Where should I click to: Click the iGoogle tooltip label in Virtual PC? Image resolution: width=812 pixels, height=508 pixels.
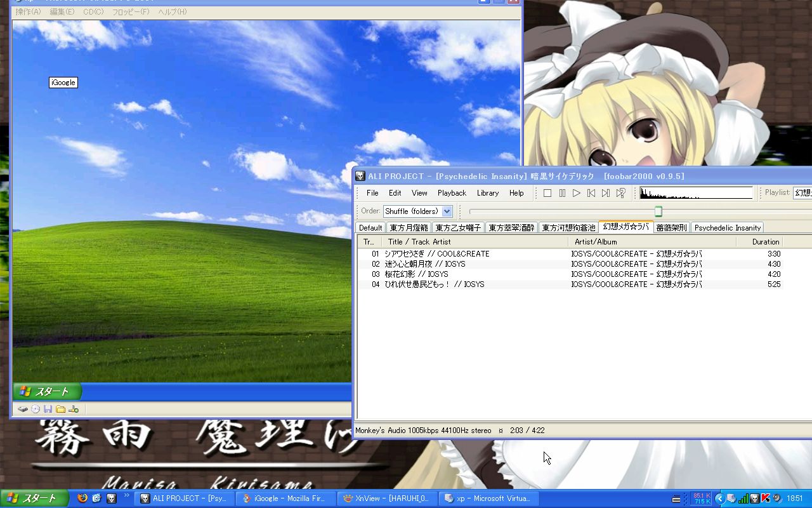point(63,83)
